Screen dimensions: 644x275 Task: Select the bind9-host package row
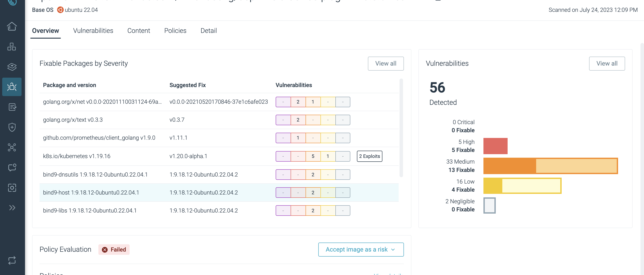click(219, 192)
